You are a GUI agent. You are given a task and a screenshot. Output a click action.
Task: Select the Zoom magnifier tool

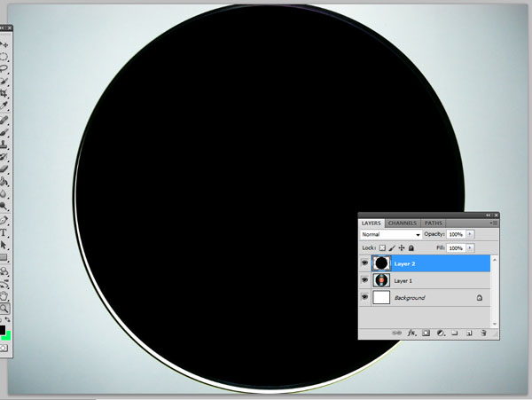4,308
